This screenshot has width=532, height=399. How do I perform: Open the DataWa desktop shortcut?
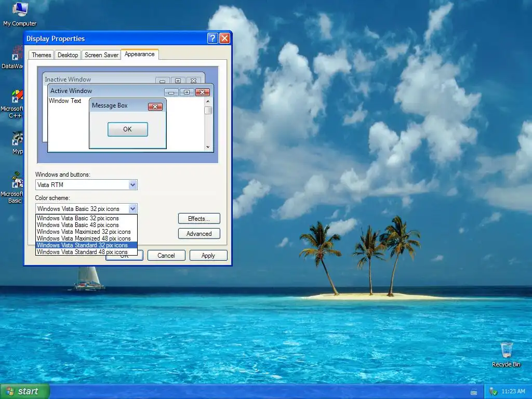tap(12, 58)
